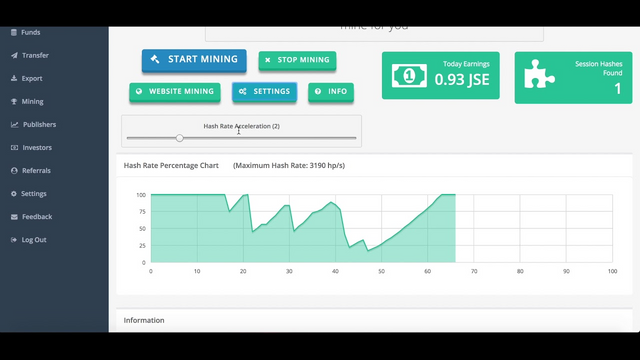The image size is (640, 360).
Task: Stop mining with the green button
Action: [x=297, y=60]
